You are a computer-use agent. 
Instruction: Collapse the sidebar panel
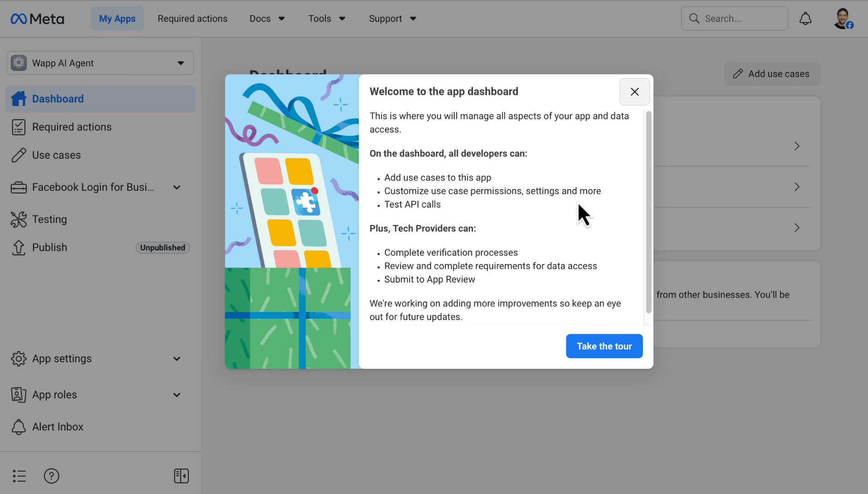pyautogui.click(x=181, y=476)
